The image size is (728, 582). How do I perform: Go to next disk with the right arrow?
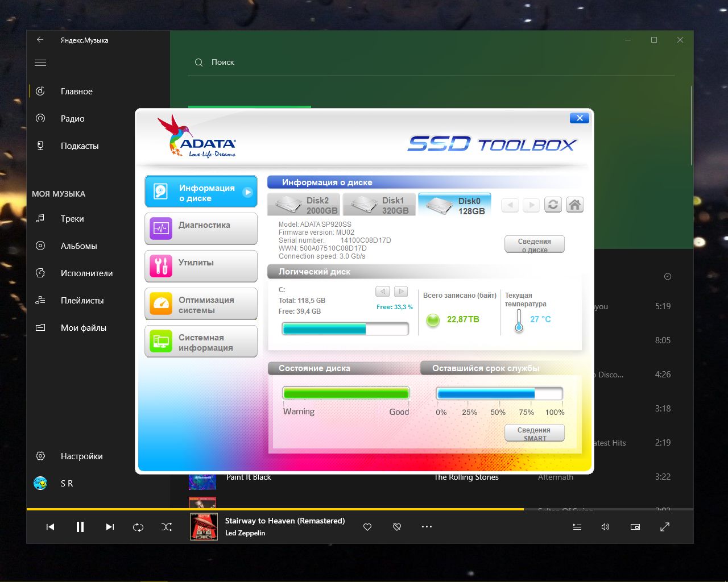tap(531, 205)
